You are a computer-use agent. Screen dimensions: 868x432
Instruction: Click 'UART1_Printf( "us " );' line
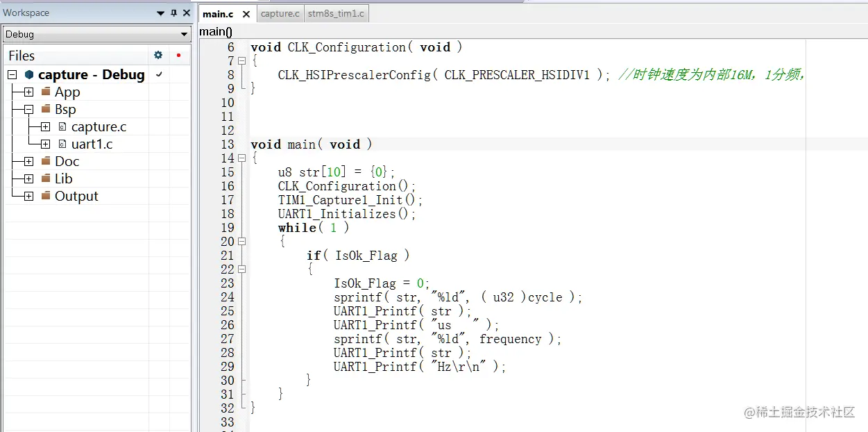[x=416, y=325]
